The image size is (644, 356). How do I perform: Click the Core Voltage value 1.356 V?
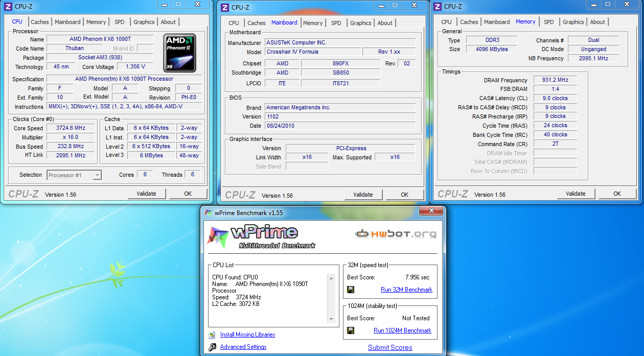pyautogui.click(x=135, y=67)
